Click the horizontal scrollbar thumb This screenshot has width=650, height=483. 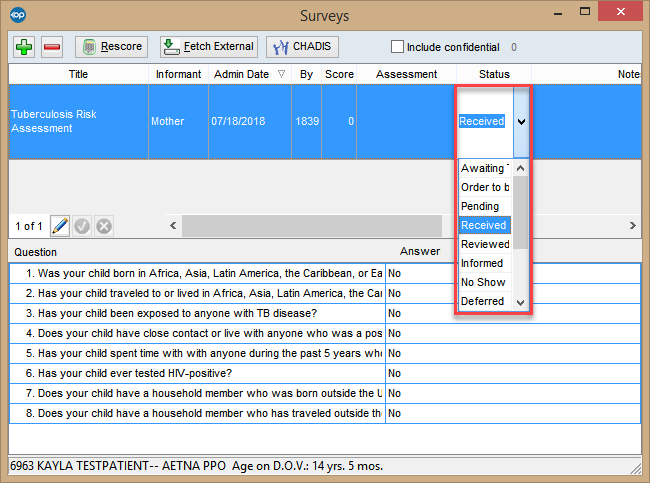tap(312, 226)
